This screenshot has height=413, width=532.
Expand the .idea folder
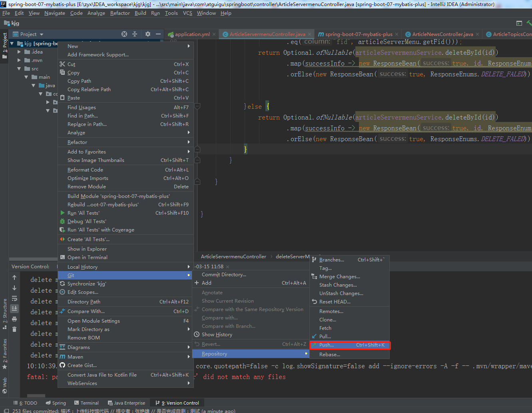coord(19,52)
